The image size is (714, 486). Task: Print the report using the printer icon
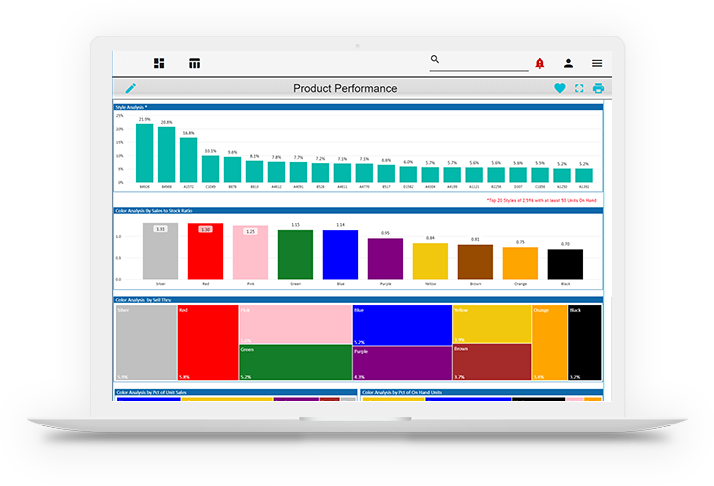coord(598,88)
